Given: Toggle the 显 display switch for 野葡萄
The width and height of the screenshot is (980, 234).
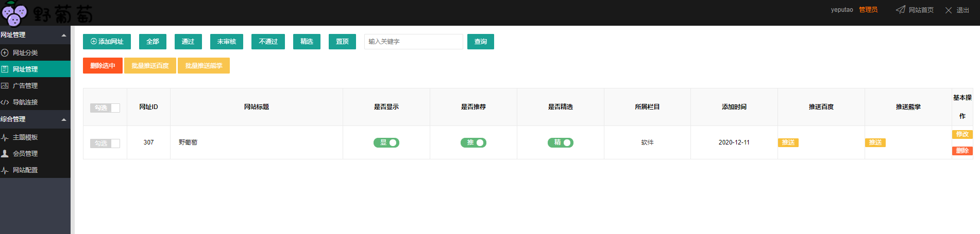Looking at the screenshot, I should click(x=386, y=142).
